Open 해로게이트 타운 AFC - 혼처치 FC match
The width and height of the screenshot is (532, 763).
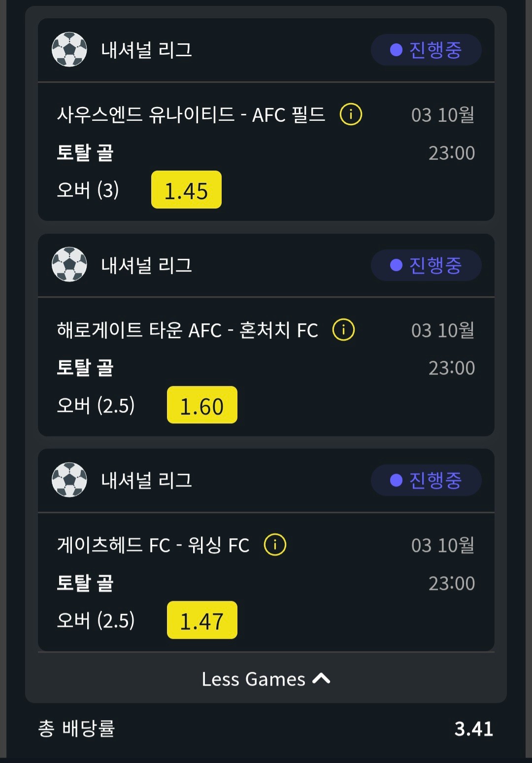tap(188, 330)
